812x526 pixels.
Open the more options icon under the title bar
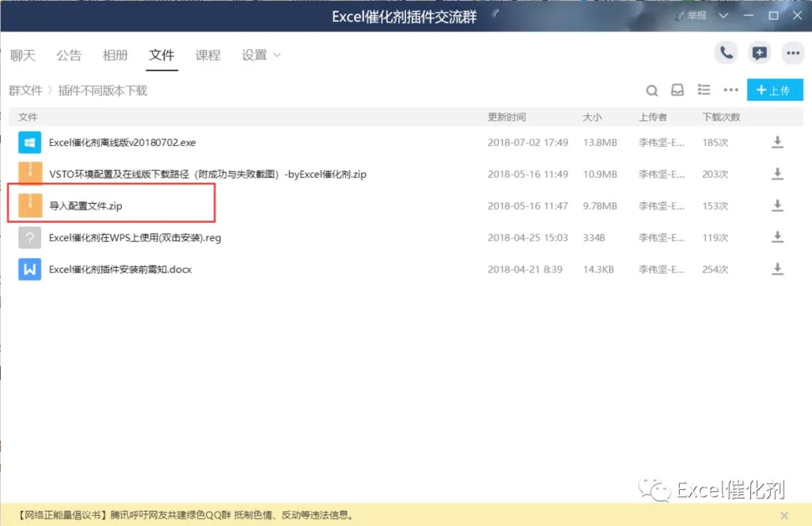click(792, 53)
